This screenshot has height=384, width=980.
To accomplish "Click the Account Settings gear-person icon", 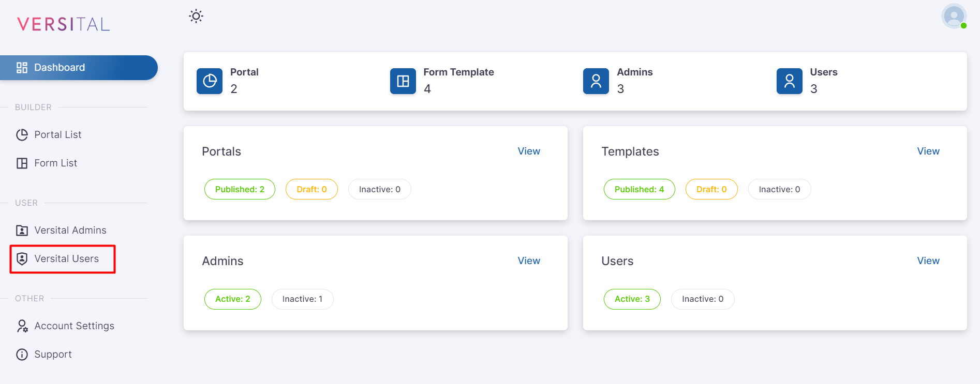I will tap(22, 326).
